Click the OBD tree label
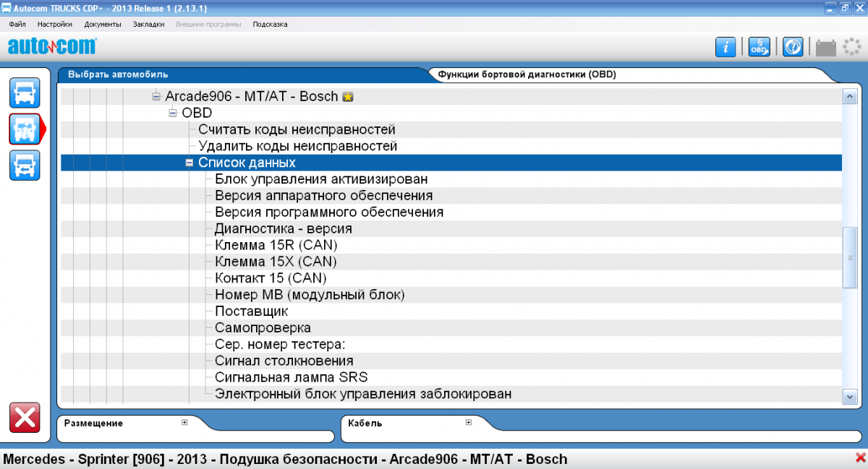The image size is (868, 469). point(197,113)
